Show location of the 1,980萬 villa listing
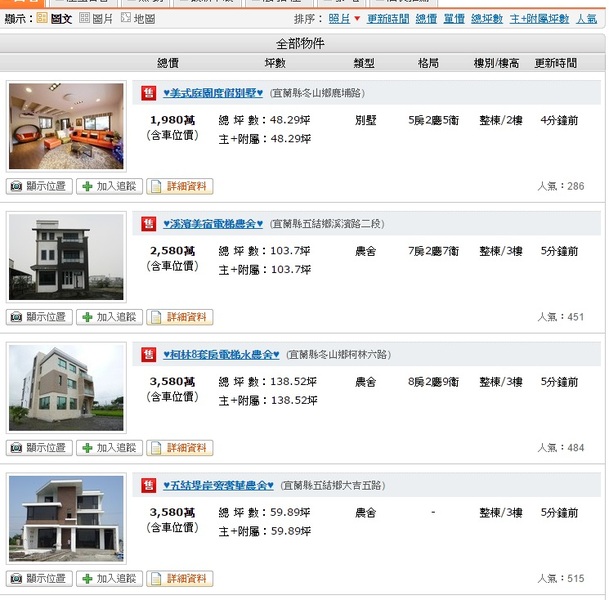609x600 pixels. point(39,186)
